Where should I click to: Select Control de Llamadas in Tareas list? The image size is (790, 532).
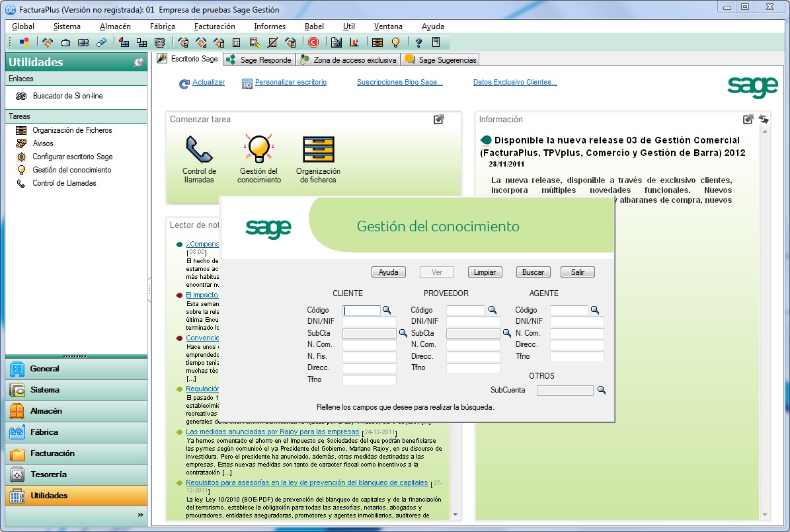[x=64, y=183]
